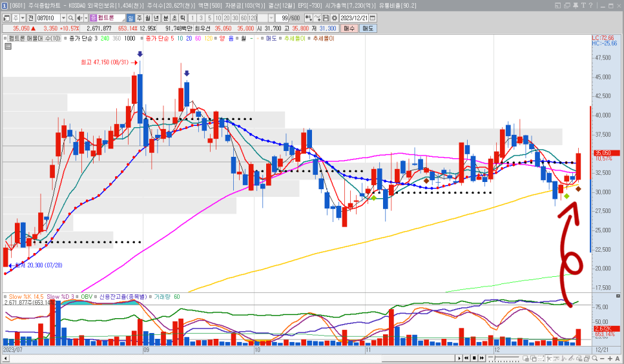The image size is (624, 364).
Task: Click the calendar date picker icon
Action: coord(373,18)
